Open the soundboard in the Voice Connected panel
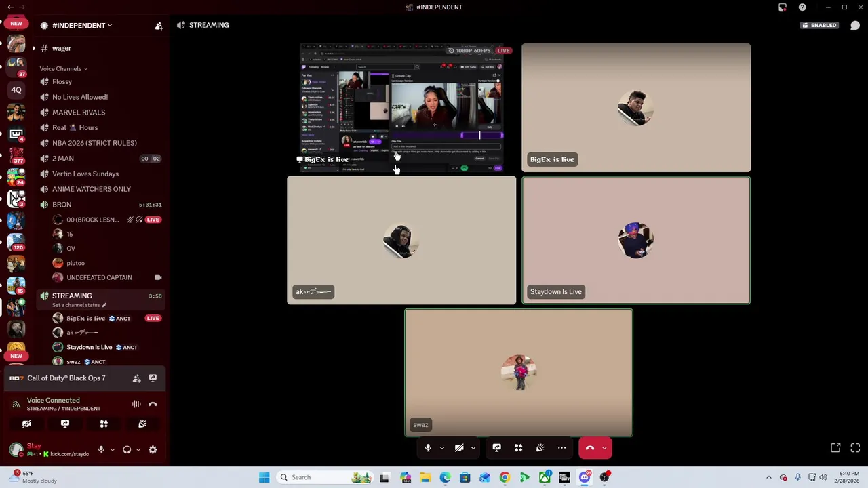 point(142,424)
